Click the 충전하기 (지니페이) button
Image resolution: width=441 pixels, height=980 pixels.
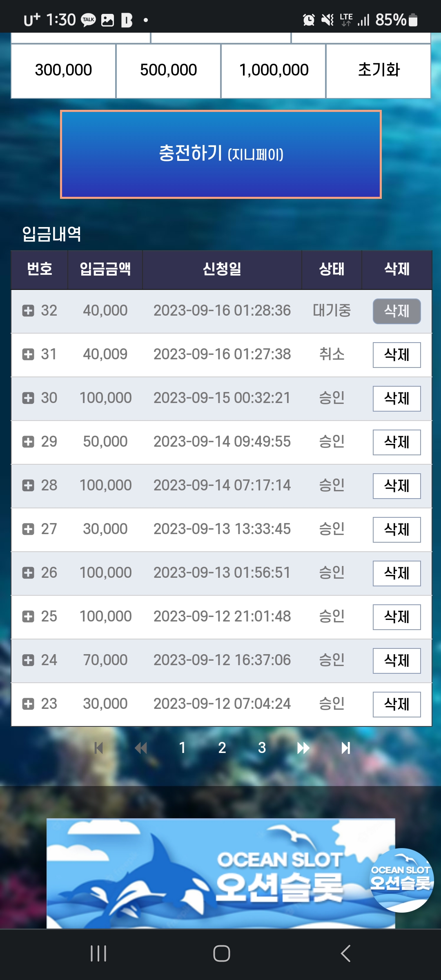point(221,154)
